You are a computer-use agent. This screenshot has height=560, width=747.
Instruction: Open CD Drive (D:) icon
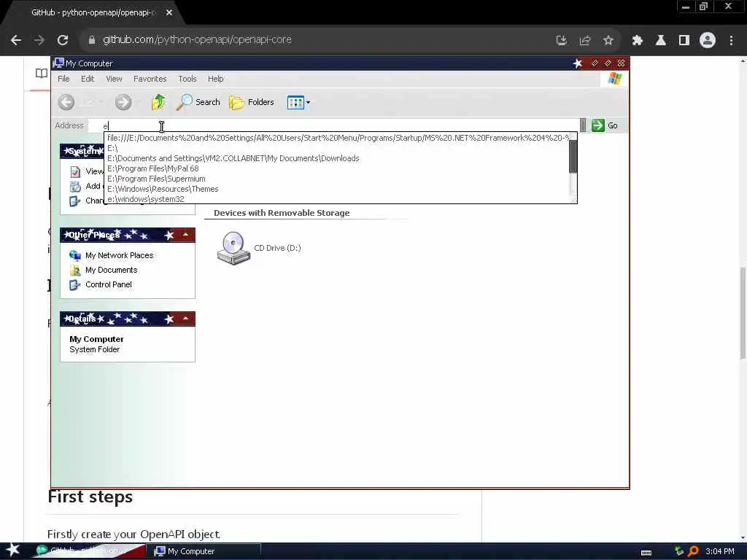(233, 248)
